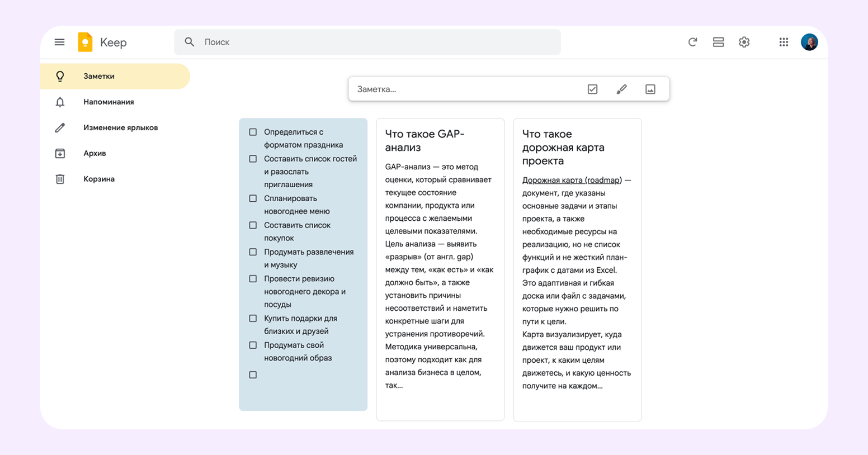Create a new list with checkbox icon
868x455 pixels.
point(592,89)
